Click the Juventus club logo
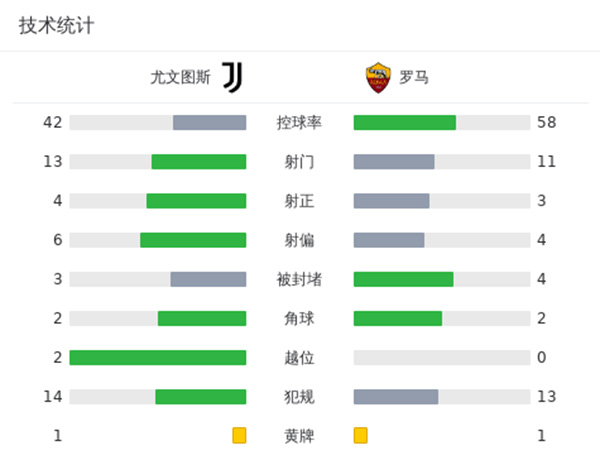 click(x=232, y=77)
